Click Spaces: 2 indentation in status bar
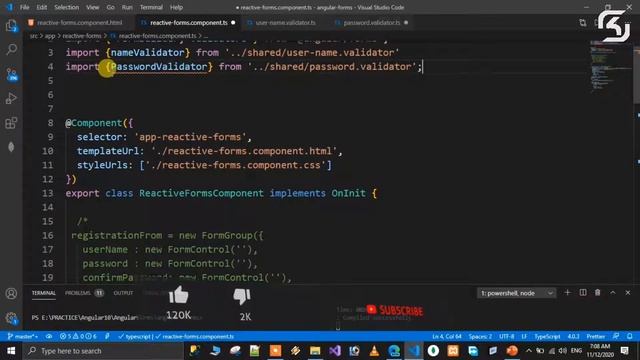The width and height of the screenshot is (640, 360). point(480,336)
